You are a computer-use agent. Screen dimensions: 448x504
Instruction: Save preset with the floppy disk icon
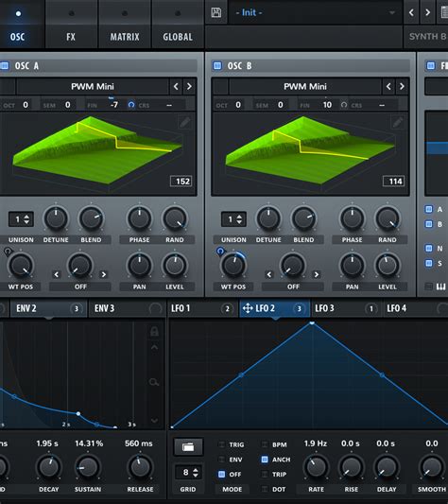click(215, 12)
